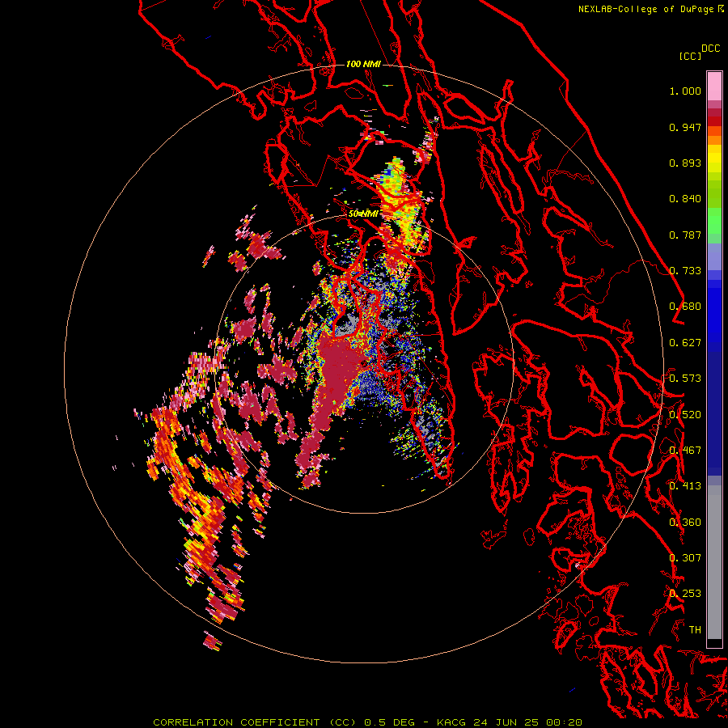Click the 0.520 value on the color scale

(685, 415)
